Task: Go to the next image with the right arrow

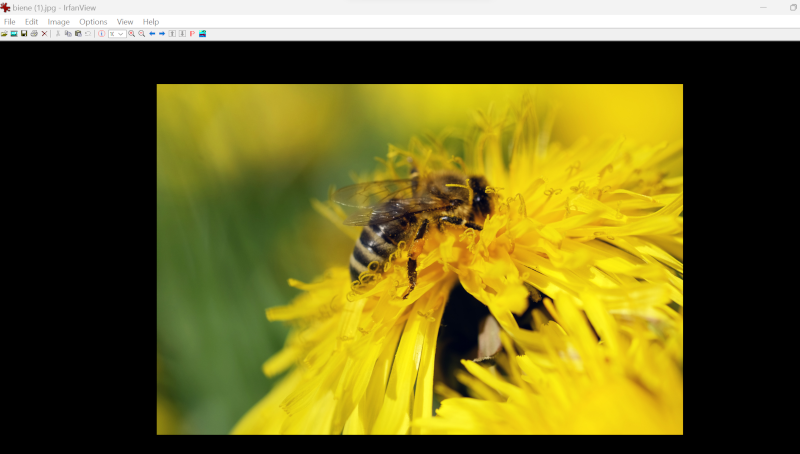Action: coord(162,34)
